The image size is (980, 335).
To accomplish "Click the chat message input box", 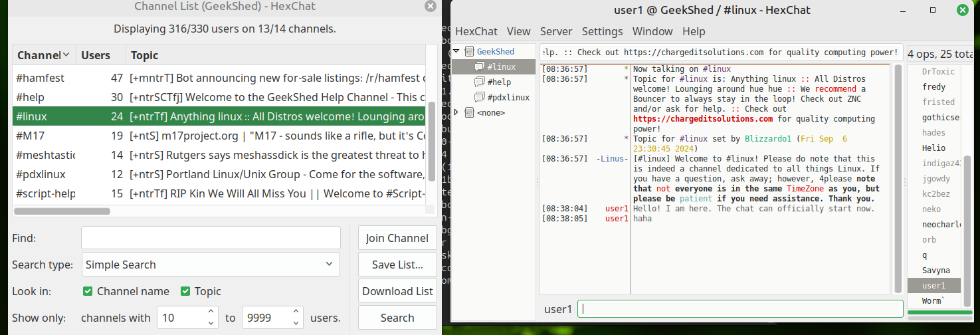I will point(740,309).
